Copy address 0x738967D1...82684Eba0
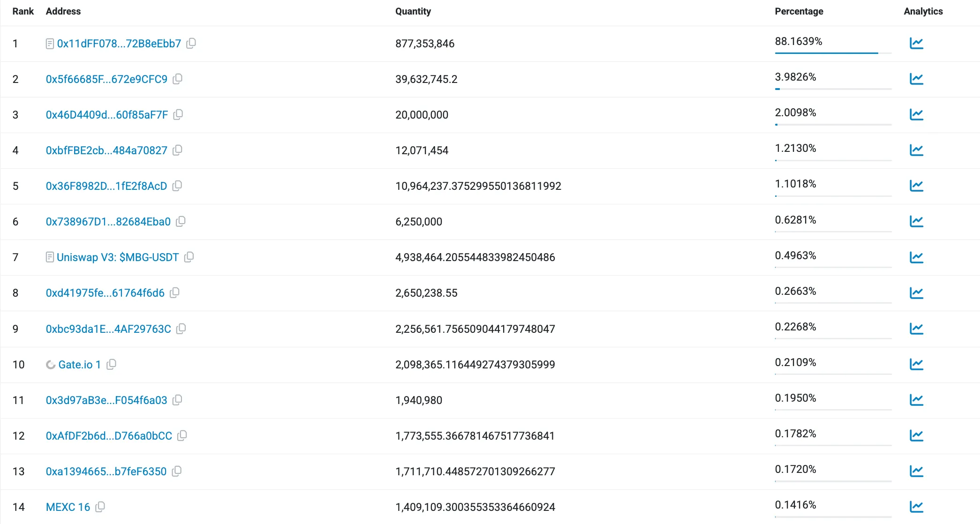Image resolution: width=980 pixels, height=524 pixels. (181, 222)
